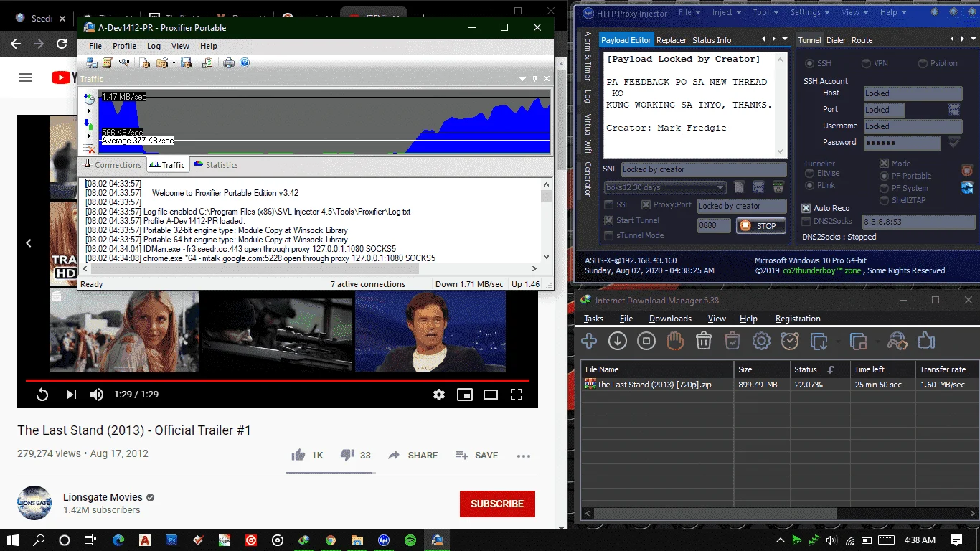The image size is (980, 551).
Task: Toggle SSL checkbox in HTTP Proxy Injector
Action: pyautogui.click(x=608, y=205)
